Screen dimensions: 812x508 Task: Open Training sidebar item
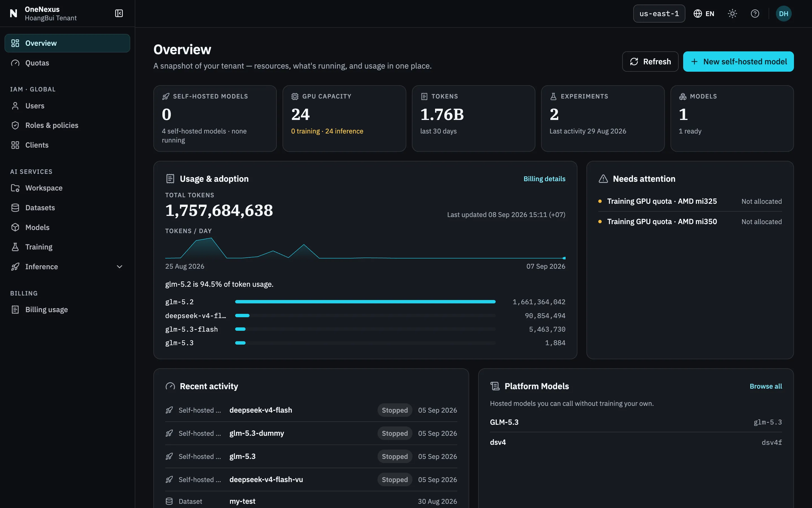[67, 247]
